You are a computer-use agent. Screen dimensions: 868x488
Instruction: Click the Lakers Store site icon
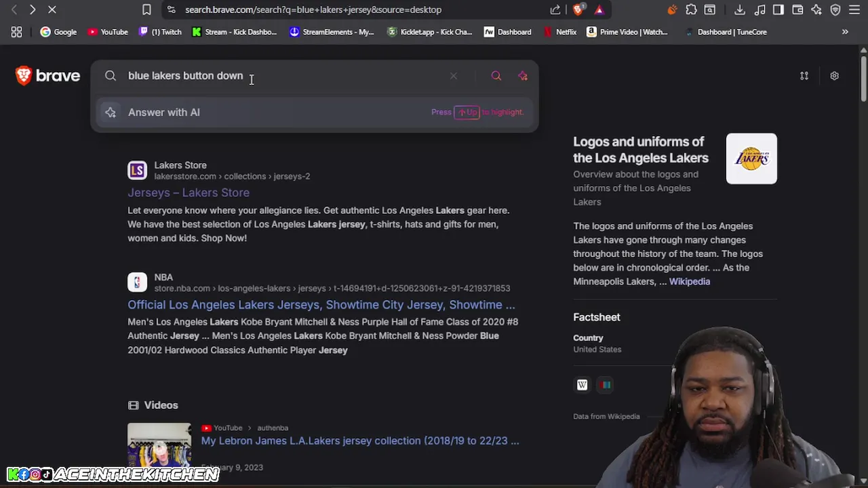pyautogui.click(x=137, y=170)
